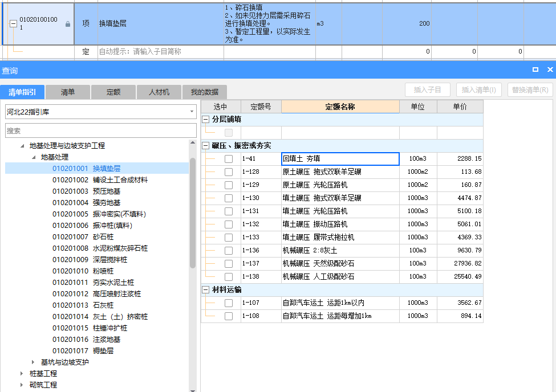Select 010201006 振冲桩(填料)
This screenshot has height=392, width=556.
point(92,226)
